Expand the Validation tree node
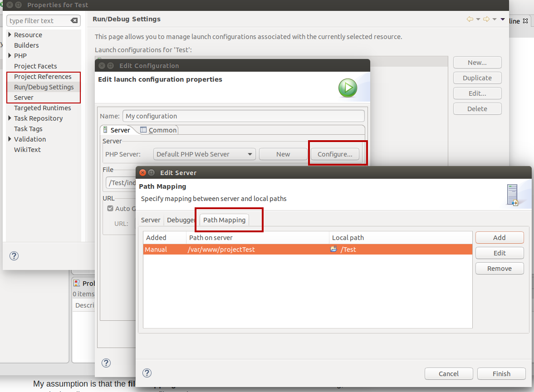 click(10, 139)
